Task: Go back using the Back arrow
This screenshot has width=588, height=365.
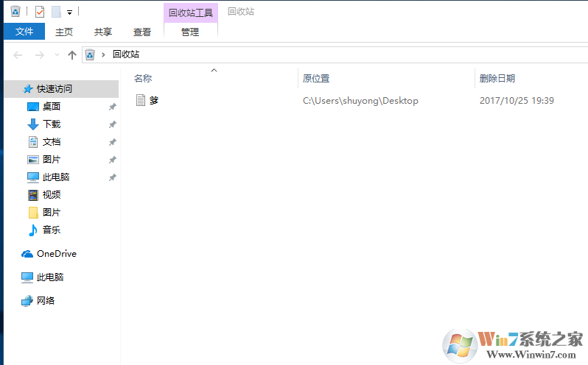Action: [18, 55]
